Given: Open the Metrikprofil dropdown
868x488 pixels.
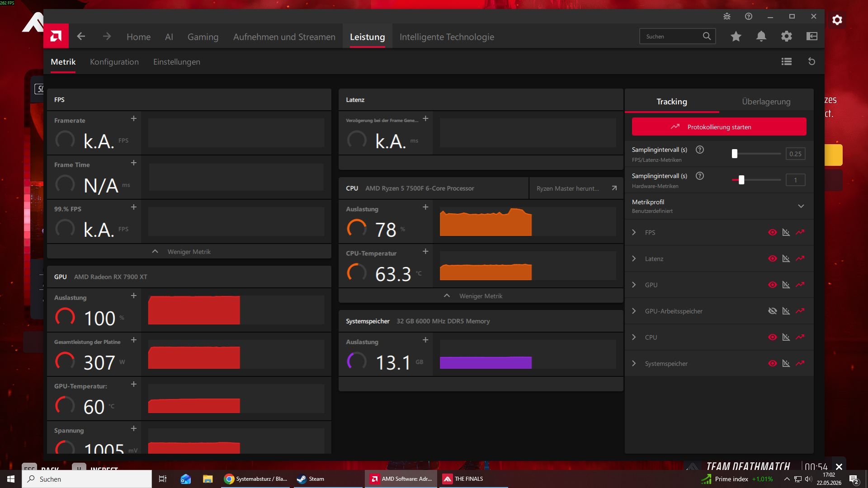Looking at the screenshot, I should [719, 206].
